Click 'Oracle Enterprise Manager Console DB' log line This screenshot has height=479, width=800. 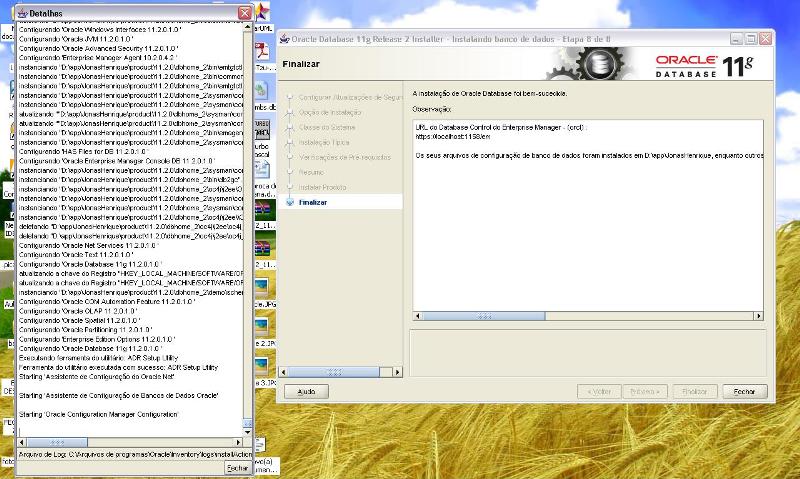[117, 161]
